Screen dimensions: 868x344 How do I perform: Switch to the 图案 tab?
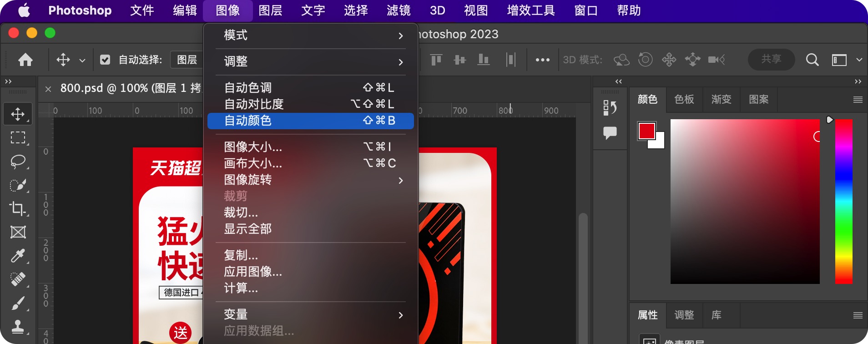[759, 100]
